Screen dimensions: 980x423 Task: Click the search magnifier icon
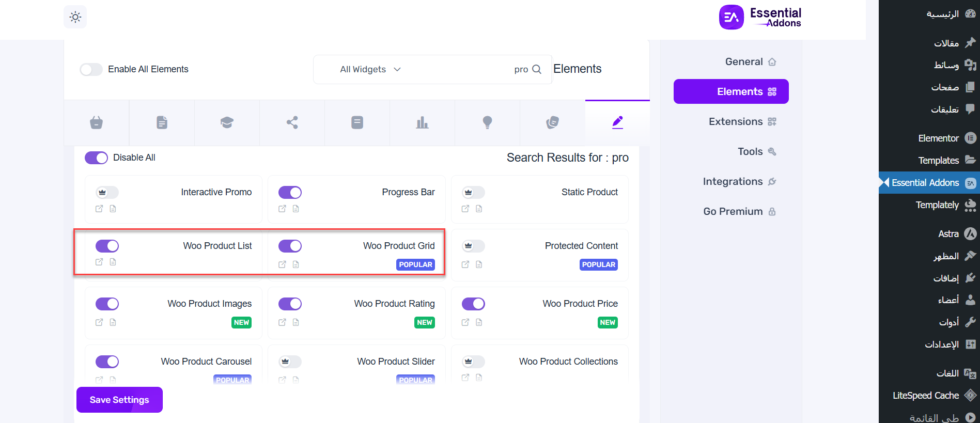click(537, 69)
